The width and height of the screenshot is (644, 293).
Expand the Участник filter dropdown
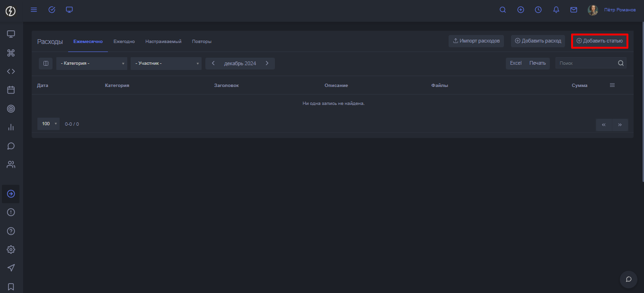[x=166, y=63]
